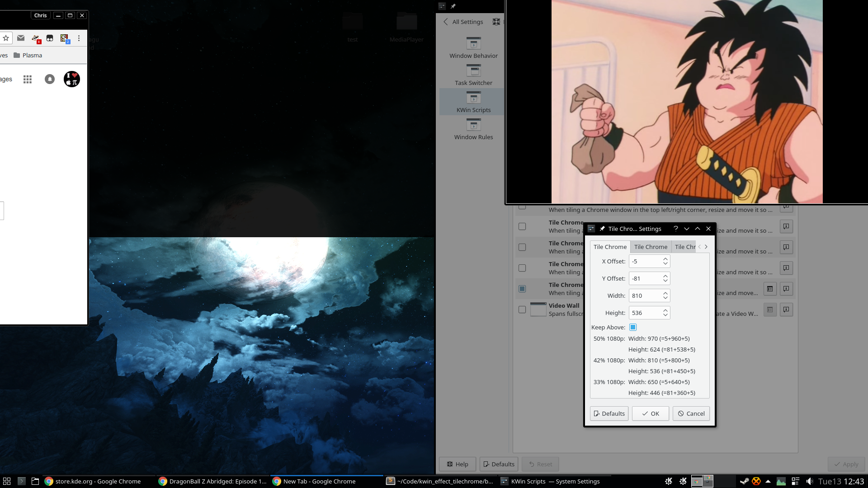This screenshot has height=488, width=868.
Task: Click the Google account avatar
Action: coord(71,79)
